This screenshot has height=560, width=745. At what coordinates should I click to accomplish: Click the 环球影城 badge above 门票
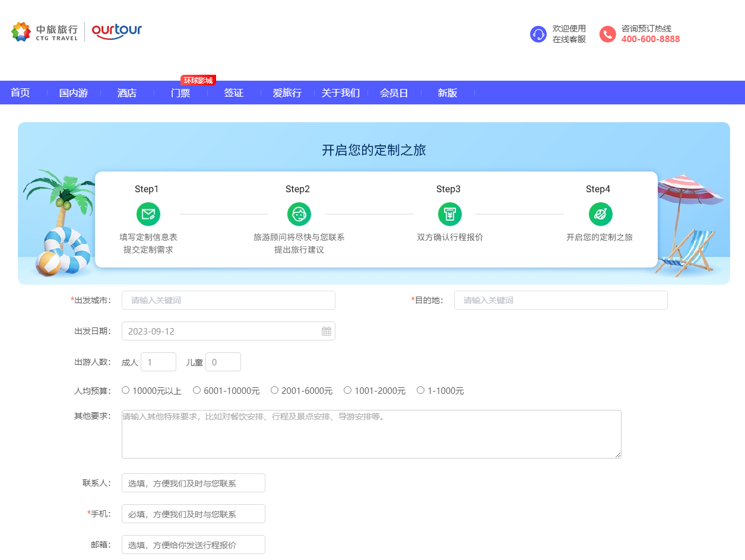point(198,79)
